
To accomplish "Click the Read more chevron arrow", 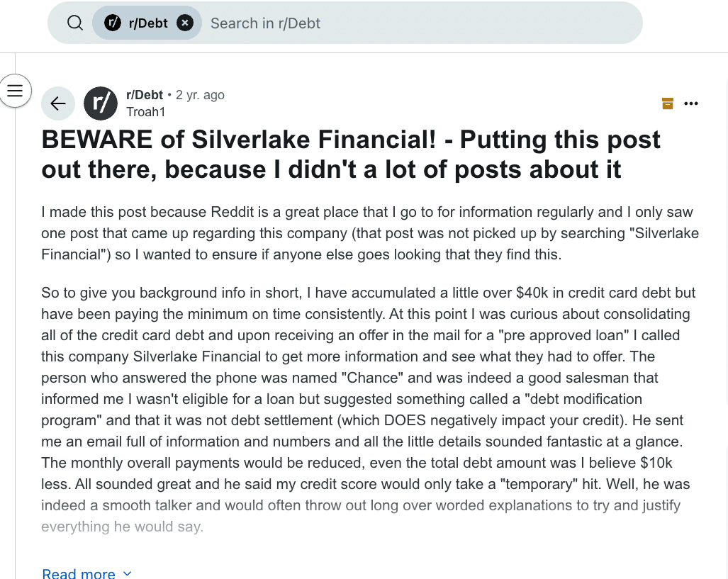I will 127,574.
